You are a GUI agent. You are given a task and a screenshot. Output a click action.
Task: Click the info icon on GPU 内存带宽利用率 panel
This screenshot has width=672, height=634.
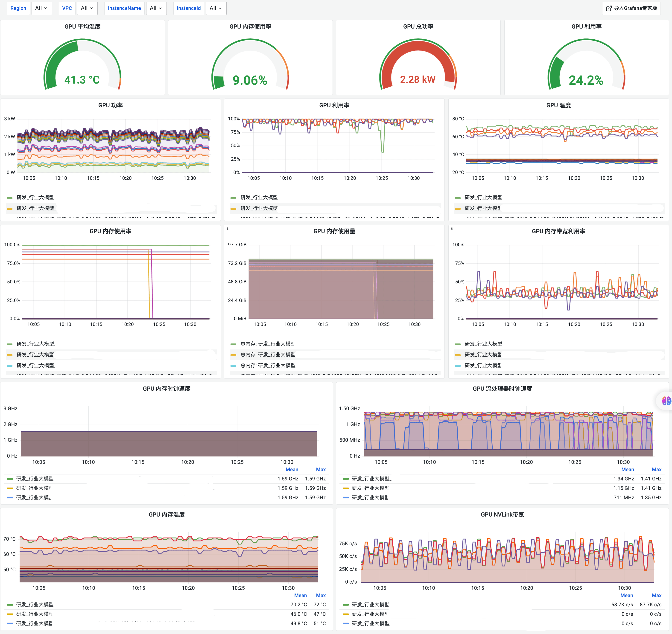point(452,229)
